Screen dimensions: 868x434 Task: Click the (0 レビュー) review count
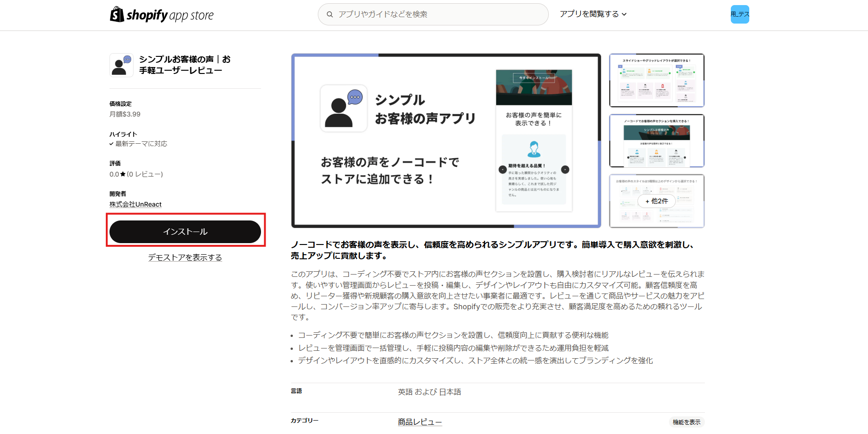(x=145, y=174)
